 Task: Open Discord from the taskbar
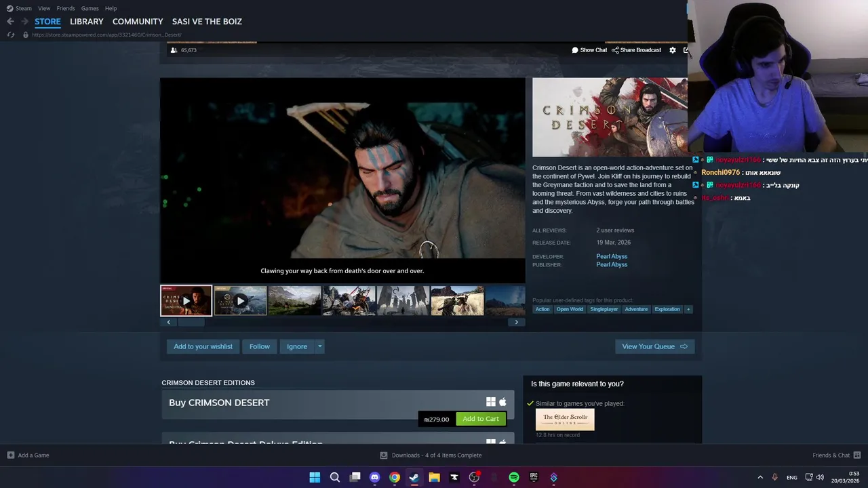coord(374,477)
